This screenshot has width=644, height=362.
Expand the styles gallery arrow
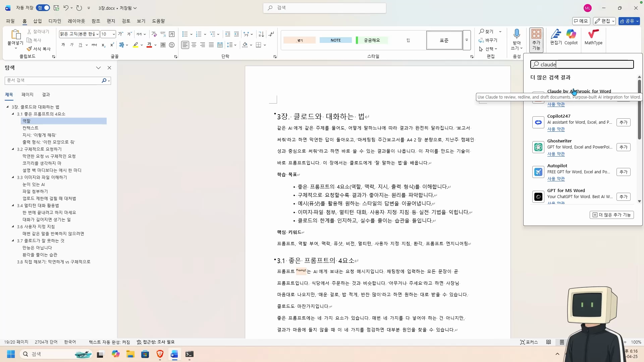(467, 40)
